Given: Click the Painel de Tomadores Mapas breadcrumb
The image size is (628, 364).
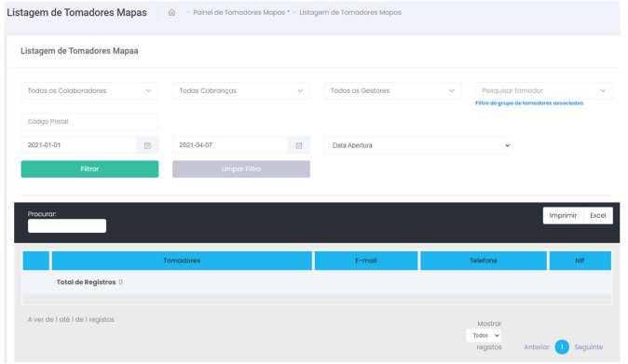Looking at the screenshot, I should (x=241, y=12).
